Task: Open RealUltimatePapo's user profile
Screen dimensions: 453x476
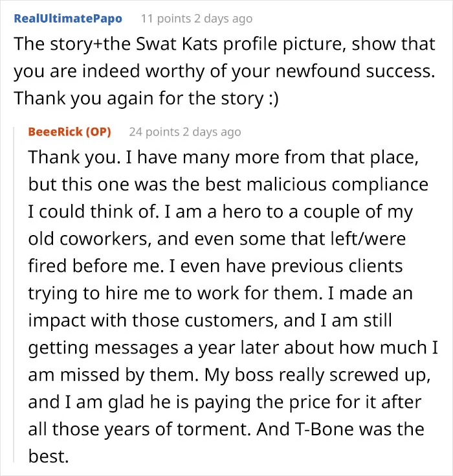Action: 68,19
